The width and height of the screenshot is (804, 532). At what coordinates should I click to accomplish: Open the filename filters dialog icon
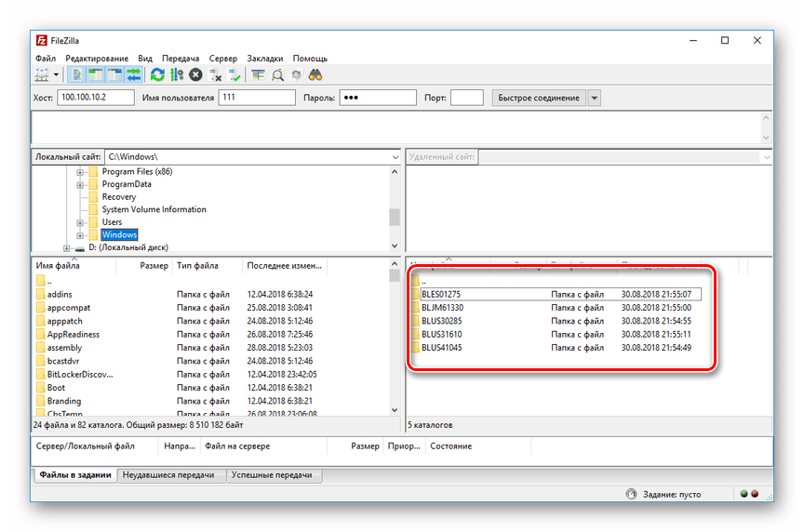258,74
